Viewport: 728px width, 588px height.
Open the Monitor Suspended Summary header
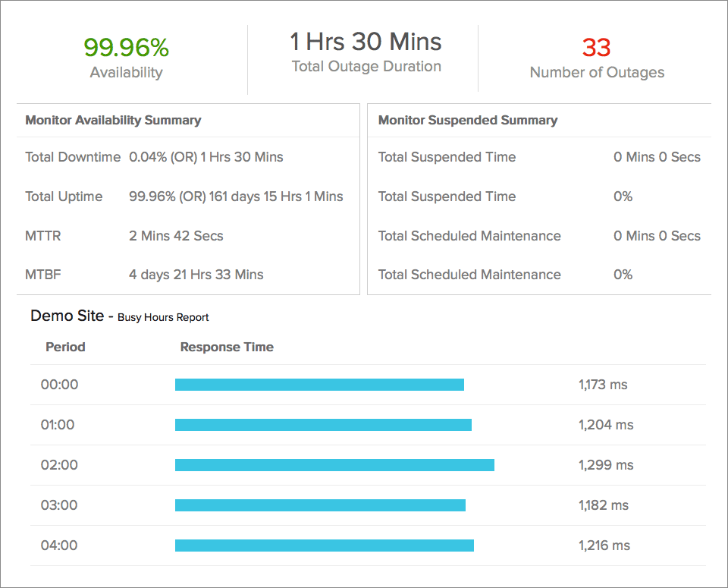pos(468,120)
